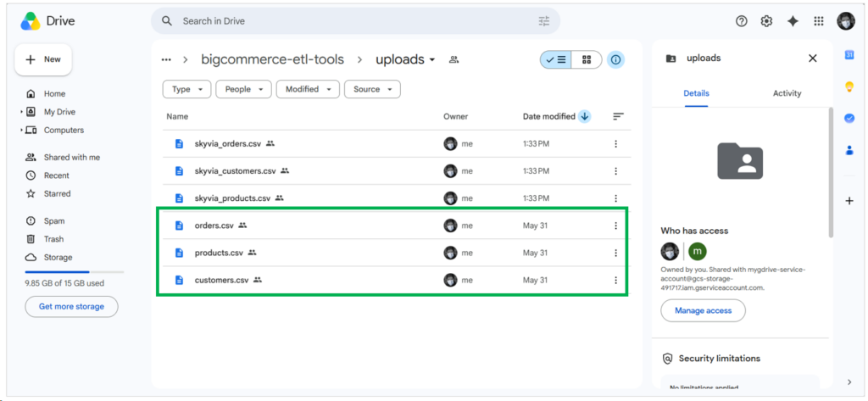Image resolution: width=868 pixels, height=401 pixels.
Task: Open Google Tasks side panel icon
Action: click(849, 118)
